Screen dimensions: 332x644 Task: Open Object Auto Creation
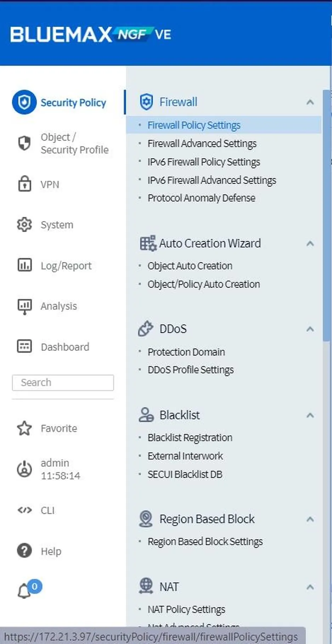[190, 266]
